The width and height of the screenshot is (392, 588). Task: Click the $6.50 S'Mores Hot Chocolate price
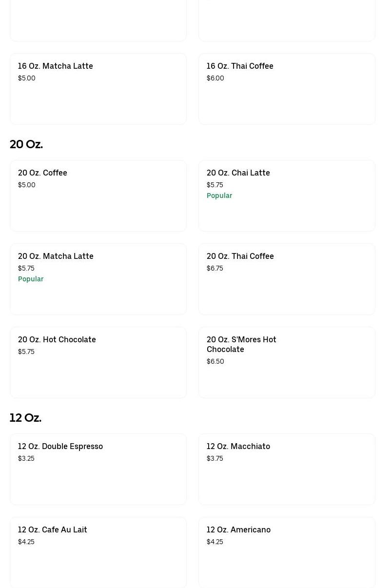pos(215,361)
